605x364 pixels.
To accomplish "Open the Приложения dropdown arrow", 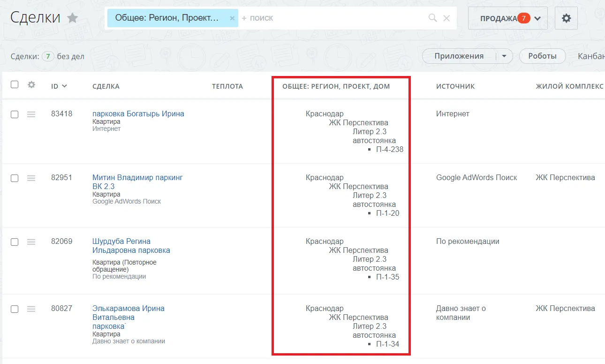I will 504,56.
